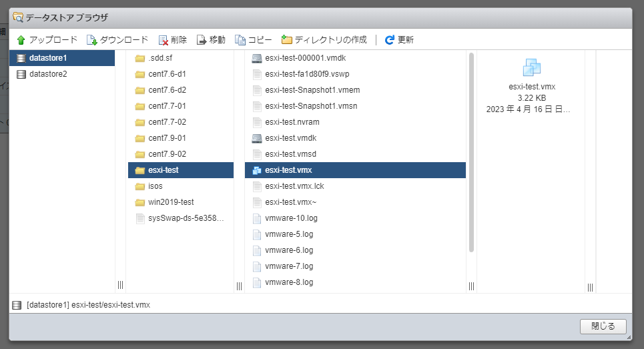This screenshot has width=644, height=349.
Task: Click the preview column resize handle
Action: (x=590, y=288)
